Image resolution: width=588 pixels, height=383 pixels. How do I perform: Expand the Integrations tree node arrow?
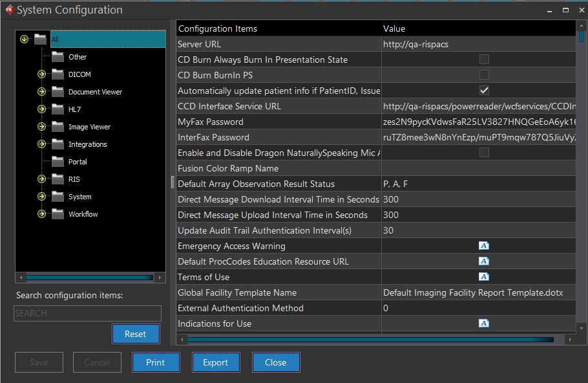tap(42, 144)
